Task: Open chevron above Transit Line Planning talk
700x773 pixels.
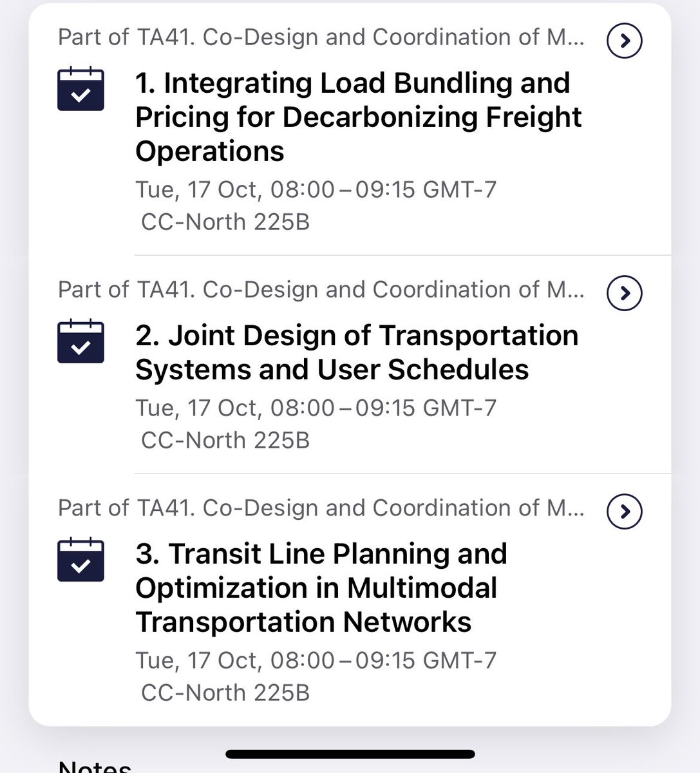Action: 625,511
